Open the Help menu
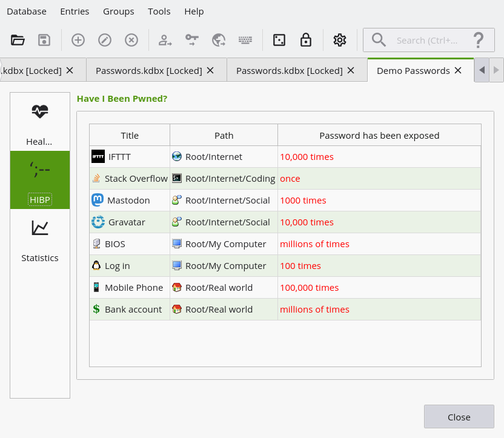This screenshot has height=438, width=504. (x=194, y=12)
